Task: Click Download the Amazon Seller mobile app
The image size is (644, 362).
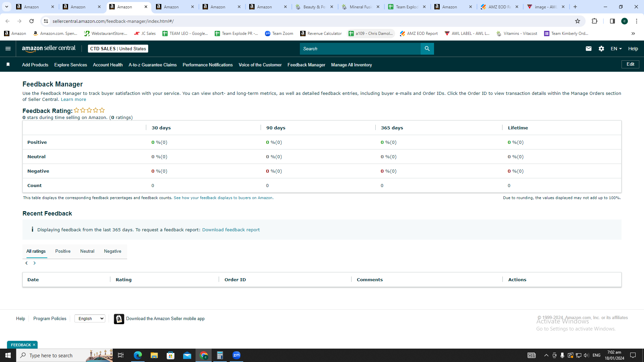Action: click(165, 319)
